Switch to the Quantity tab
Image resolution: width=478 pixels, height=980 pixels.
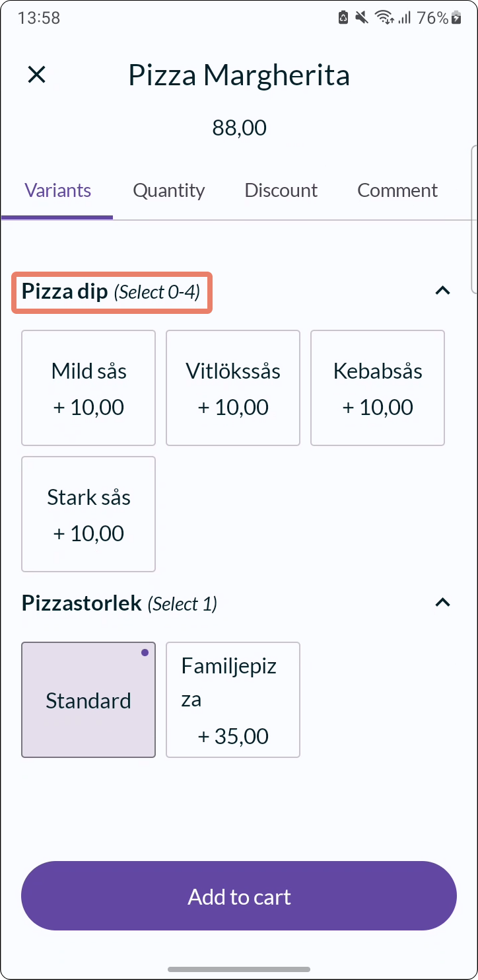tap(169, 191)
